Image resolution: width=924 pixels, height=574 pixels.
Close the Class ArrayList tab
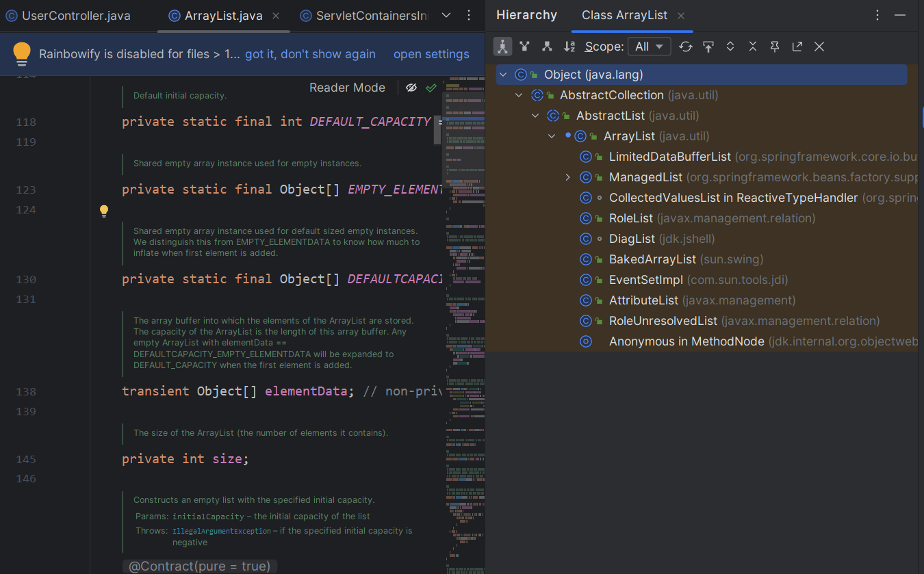(x=681, y=15)
